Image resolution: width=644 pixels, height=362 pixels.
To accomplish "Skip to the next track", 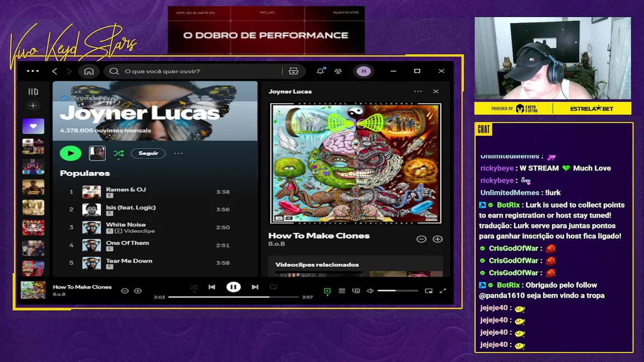I will pos(255,287).
